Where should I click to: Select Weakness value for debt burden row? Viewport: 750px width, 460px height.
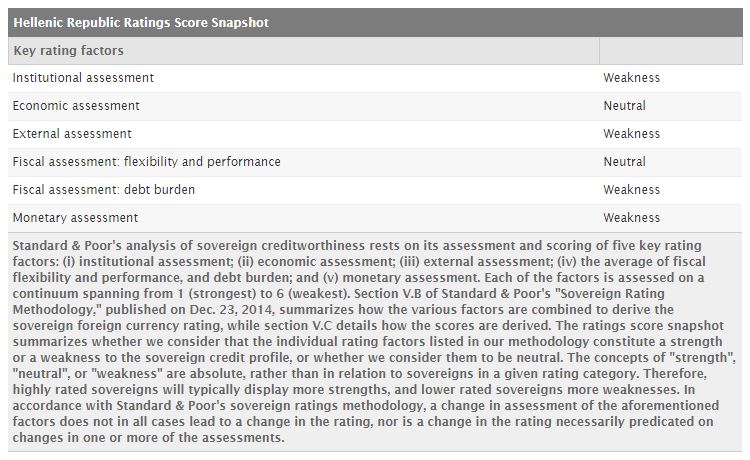(632, 190)
